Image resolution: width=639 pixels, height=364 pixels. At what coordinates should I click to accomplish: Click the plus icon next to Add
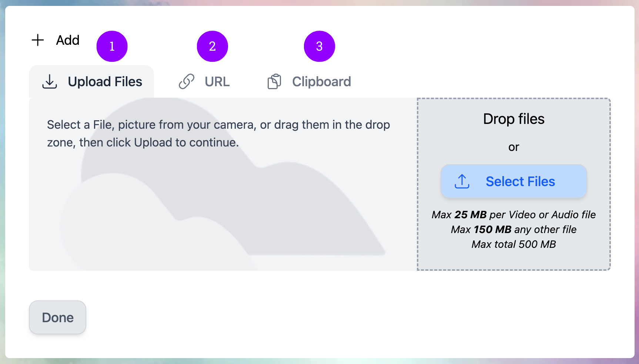[37, 40]
